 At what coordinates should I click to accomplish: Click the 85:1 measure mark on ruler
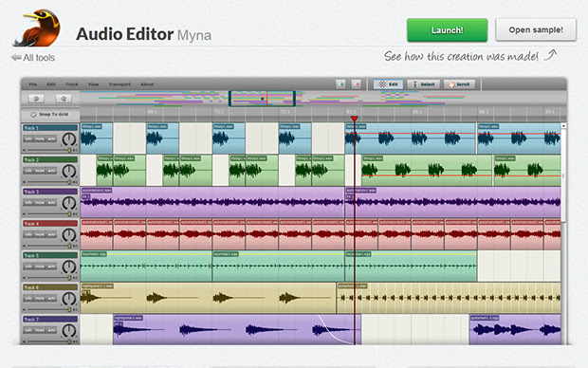point(417,112)
